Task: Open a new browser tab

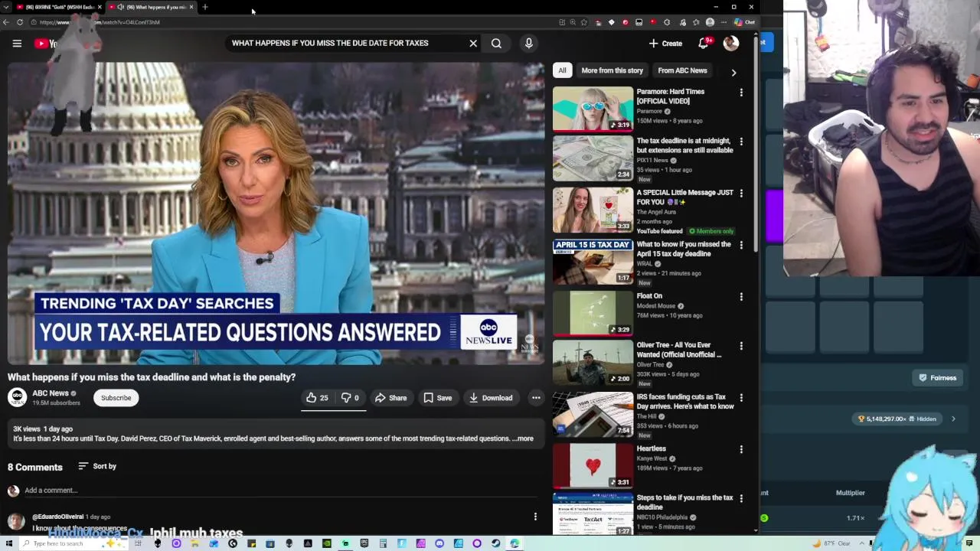Action: tap(204, 7)
